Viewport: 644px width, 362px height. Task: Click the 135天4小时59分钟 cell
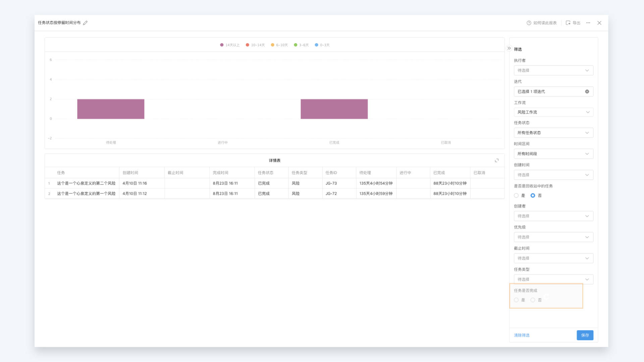(376, 194)
